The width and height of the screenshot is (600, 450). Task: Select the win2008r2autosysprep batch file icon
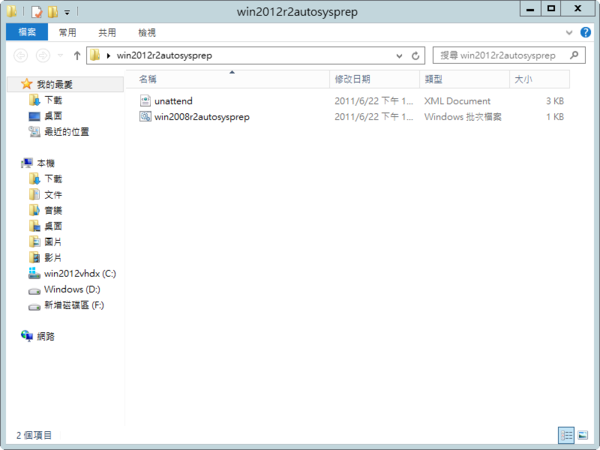145,116
